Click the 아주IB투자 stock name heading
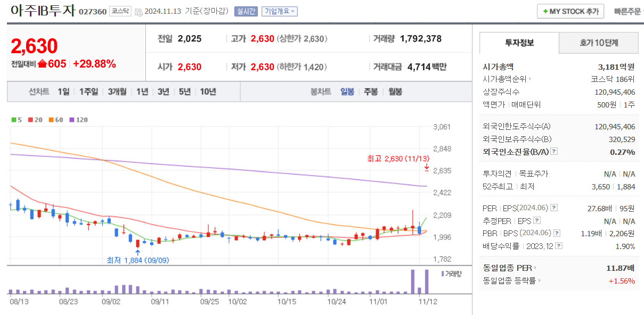The width and height of the screenshot is (644, 315). 43,11
